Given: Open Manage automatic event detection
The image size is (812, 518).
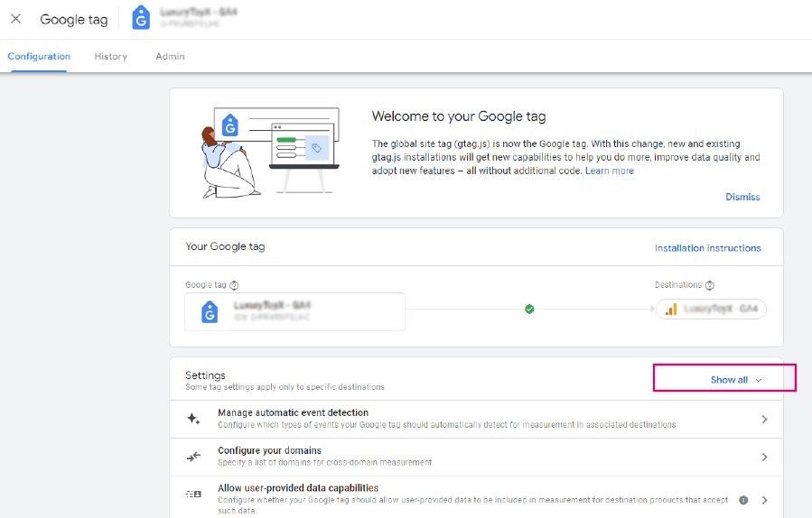Looking at the screenshot, I should click(x=476, y=419).
